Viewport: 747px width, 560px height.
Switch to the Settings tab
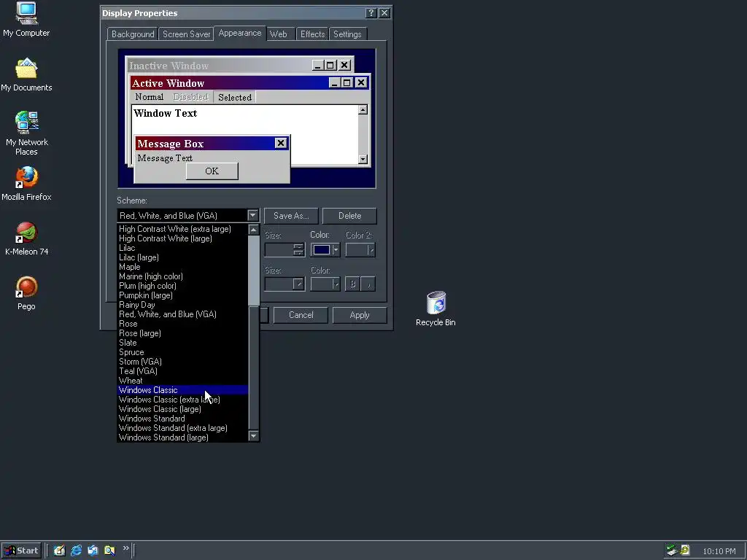click(x=347, y=34)
